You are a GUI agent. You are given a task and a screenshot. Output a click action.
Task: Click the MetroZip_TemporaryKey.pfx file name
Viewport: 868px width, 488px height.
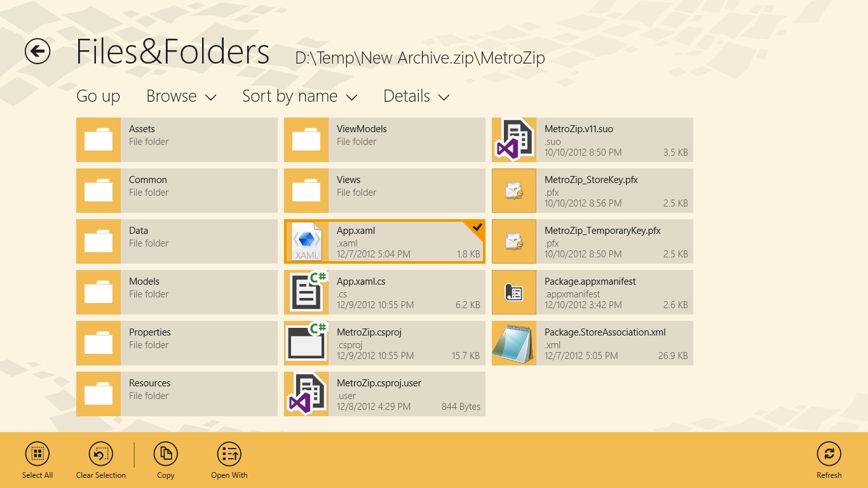click(x=602, y=231)
